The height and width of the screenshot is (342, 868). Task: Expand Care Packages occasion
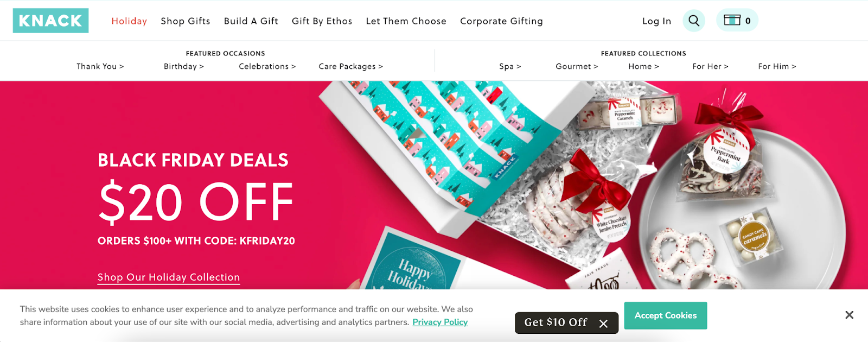351,66
